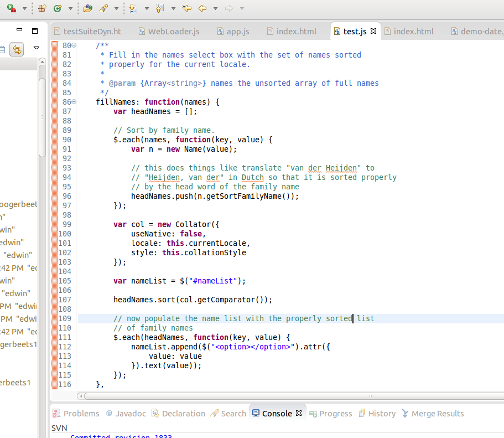This screenshot has height=438, width=504.
Task: Click the Run External Tools icon
Action: click(11, 8)
